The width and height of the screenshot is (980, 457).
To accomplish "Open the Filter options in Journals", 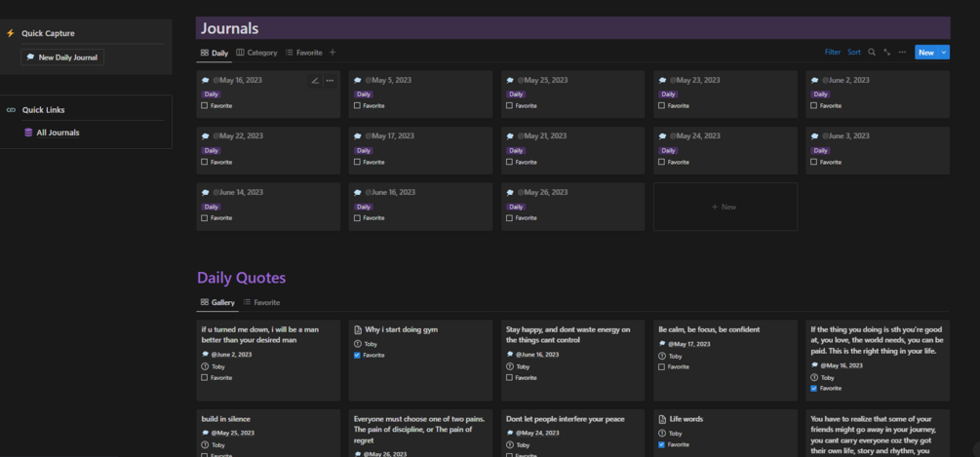I will tap(833, 53).
